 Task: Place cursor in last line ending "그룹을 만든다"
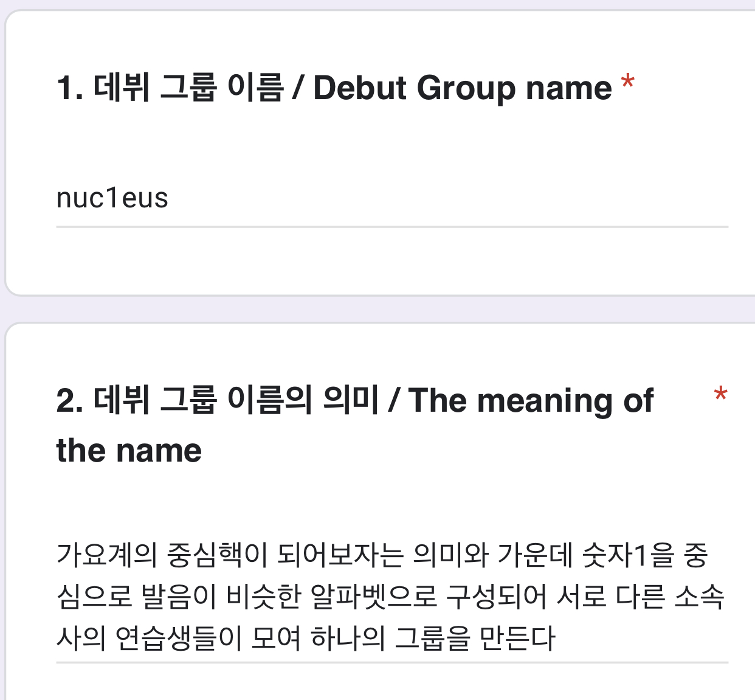306,638
